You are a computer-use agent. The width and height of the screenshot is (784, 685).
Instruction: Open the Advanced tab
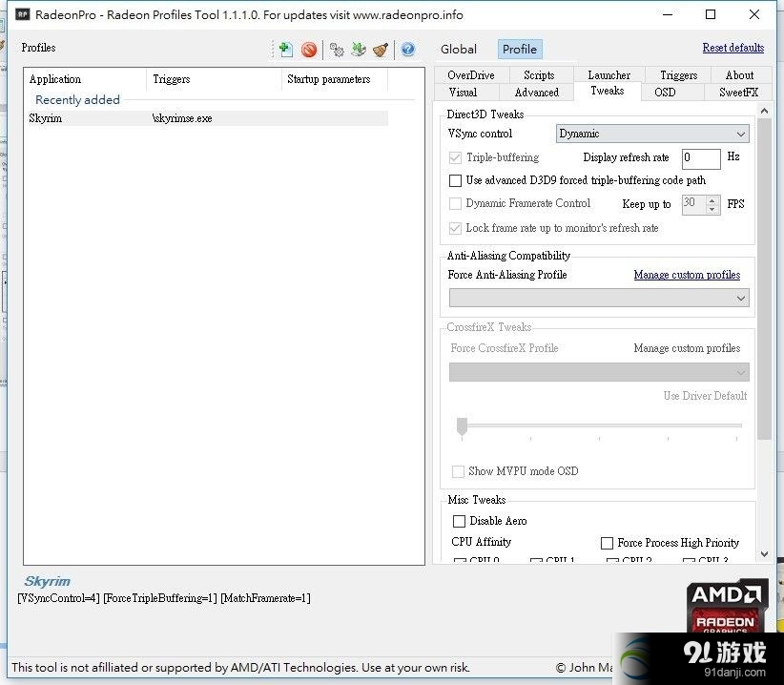click(x=537, y=92)
